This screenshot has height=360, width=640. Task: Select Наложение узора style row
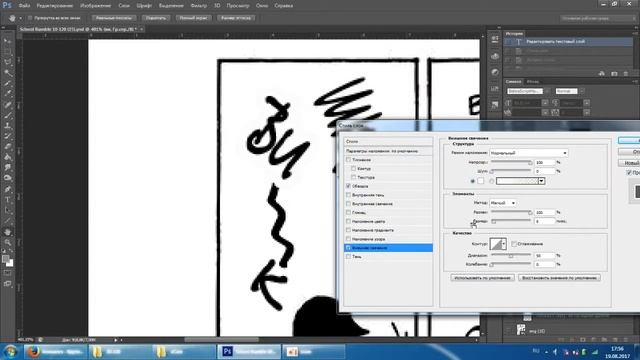388,239
